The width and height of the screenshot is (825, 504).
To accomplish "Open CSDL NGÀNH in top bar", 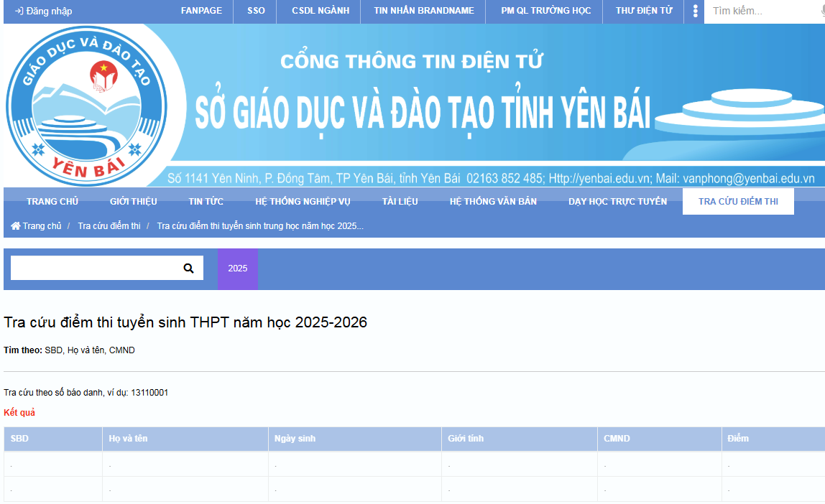I will pyautogui.click(x=321, y=11).
